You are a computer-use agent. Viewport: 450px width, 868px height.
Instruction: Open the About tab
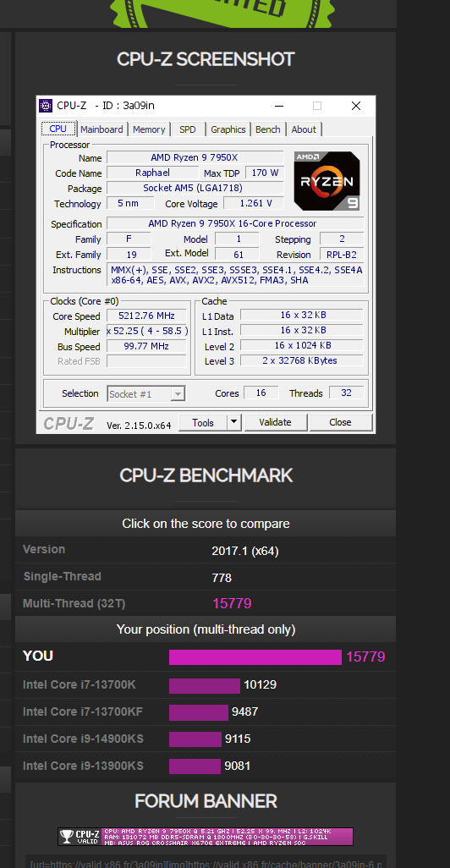tap(304, 129)
